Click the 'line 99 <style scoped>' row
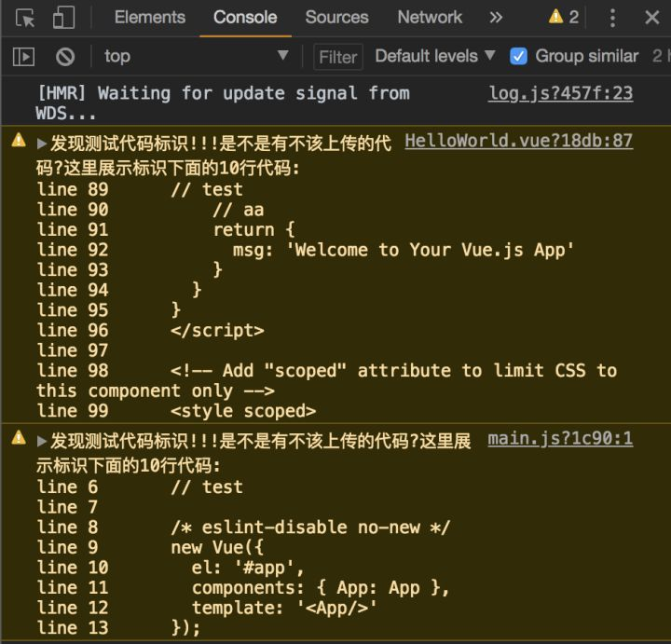The height and width of the screenshot is (644, 671). (176, 411)
